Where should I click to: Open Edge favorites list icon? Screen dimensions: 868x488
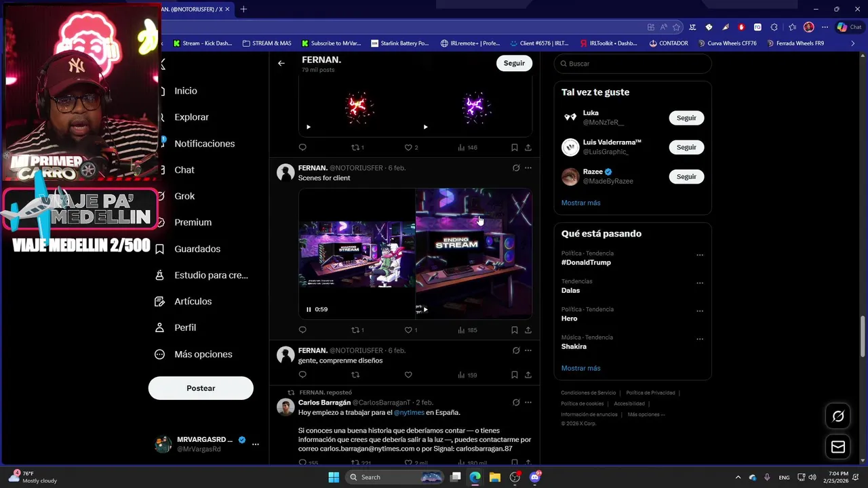point(792,27)
